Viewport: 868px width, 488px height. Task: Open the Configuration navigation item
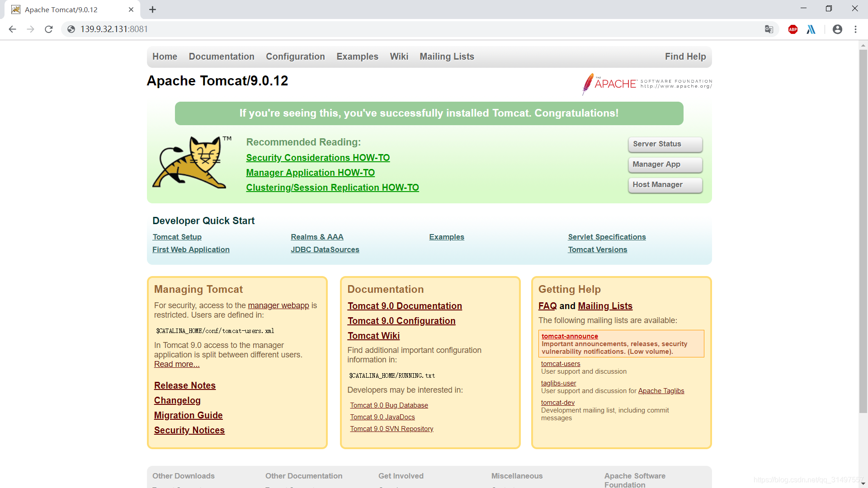[x=295, y=56]
